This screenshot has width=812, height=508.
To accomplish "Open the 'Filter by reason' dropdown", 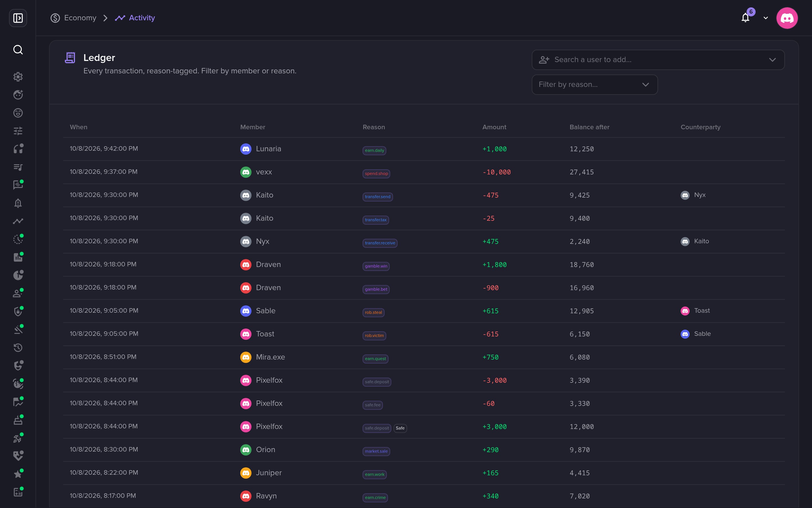I will 595,85.
